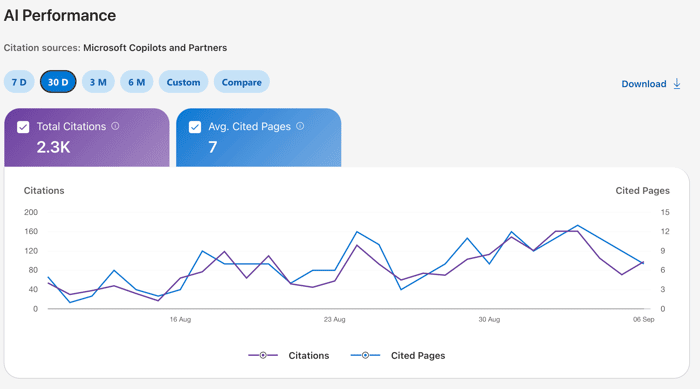Open the Compare option
This screenshot has height=389, width=700.
(x=242, y=82)
